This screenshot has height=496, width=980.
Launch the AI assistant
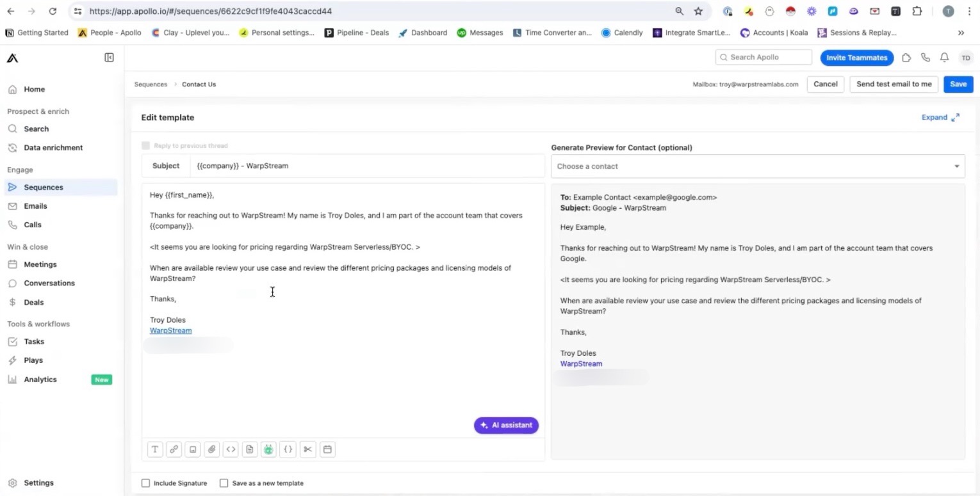click(x=506, y=425)
